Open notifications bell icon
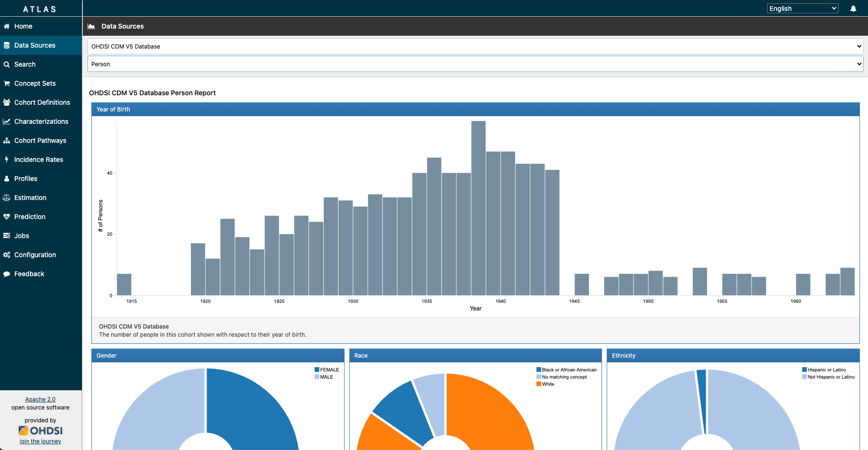The image size is (868, 450). 853,9
